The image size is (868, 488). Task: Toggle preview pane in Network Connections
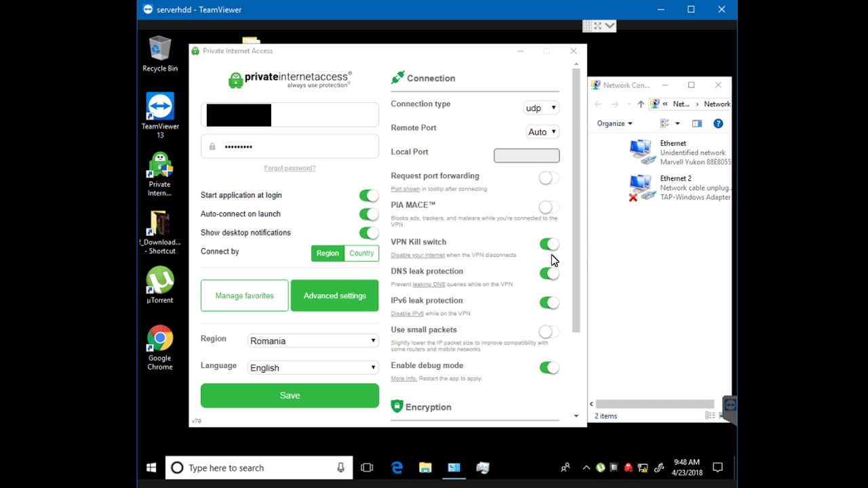696,123
